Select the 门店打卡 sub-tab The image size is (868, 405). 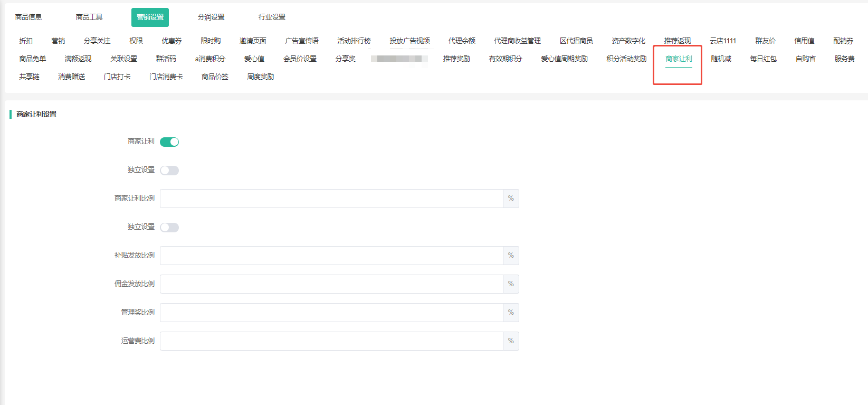coord(117,77)
